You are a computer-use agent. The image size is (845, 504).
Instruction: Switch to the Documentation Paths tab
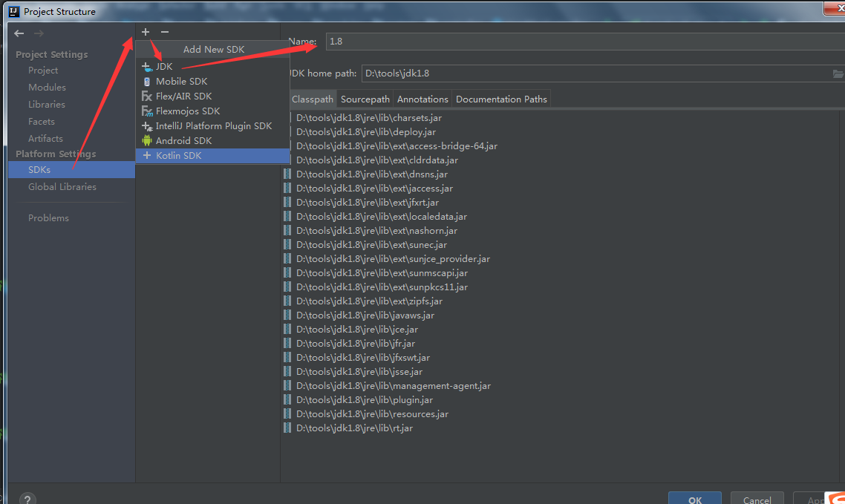point(501,99)
